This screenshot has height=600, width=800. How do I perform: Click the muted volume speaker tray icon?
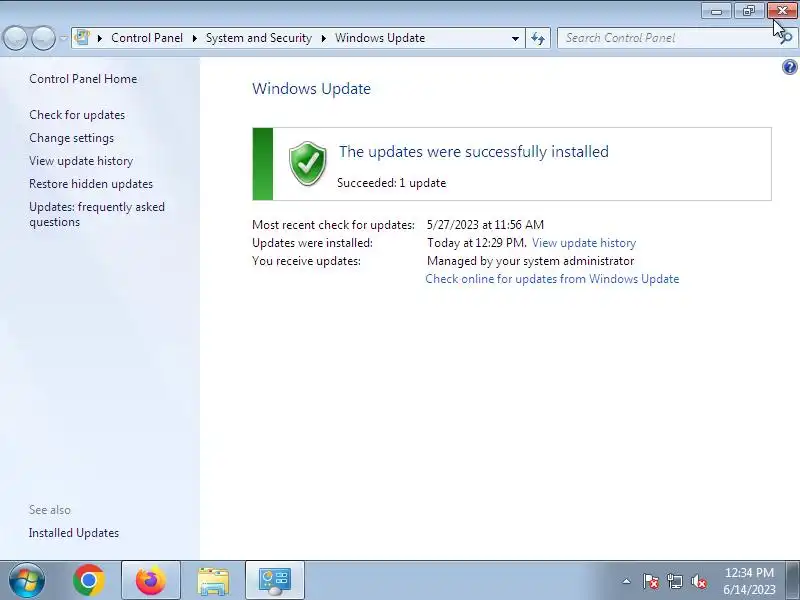(699, 581)
